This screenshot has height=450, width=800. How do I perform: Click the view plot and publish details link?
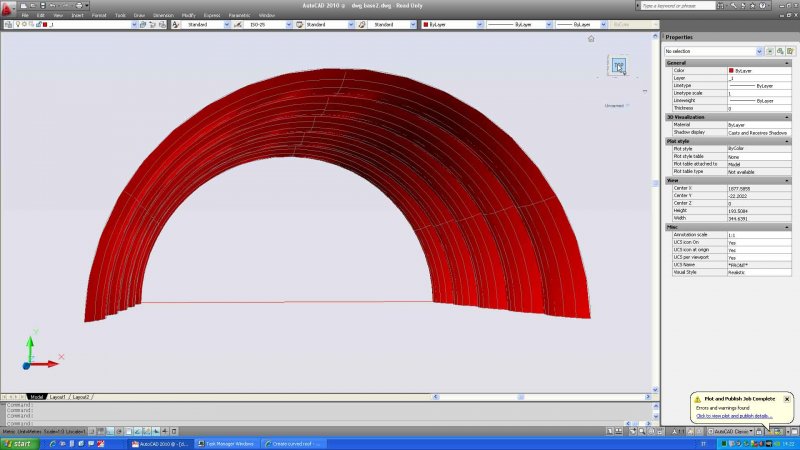733,415
